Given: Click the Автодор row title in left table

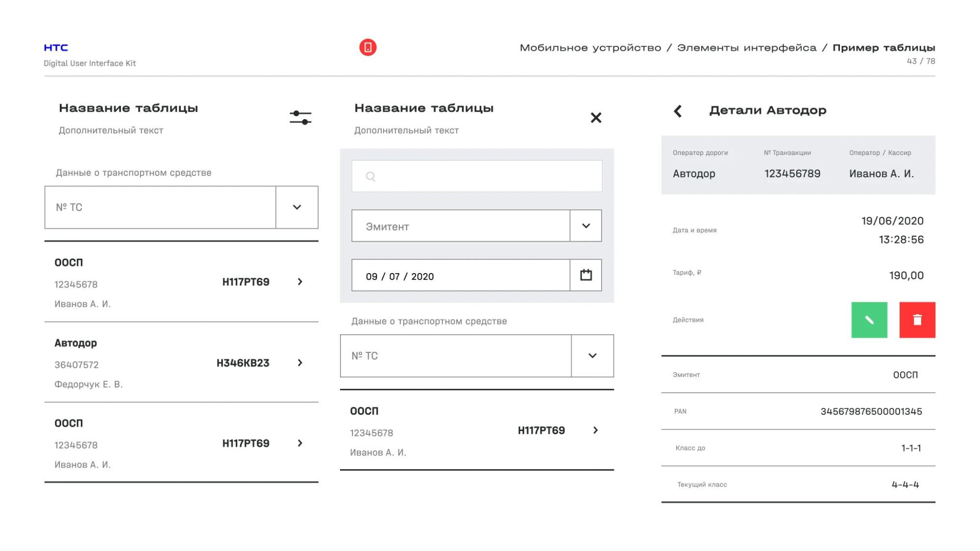Looking at the screenshot, I should coord(75,343).
